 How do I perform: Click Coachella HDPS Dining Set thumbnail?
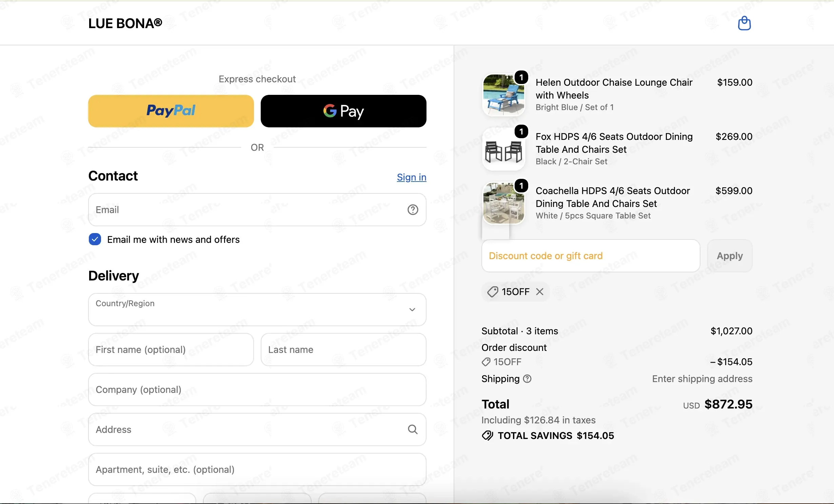503,204
